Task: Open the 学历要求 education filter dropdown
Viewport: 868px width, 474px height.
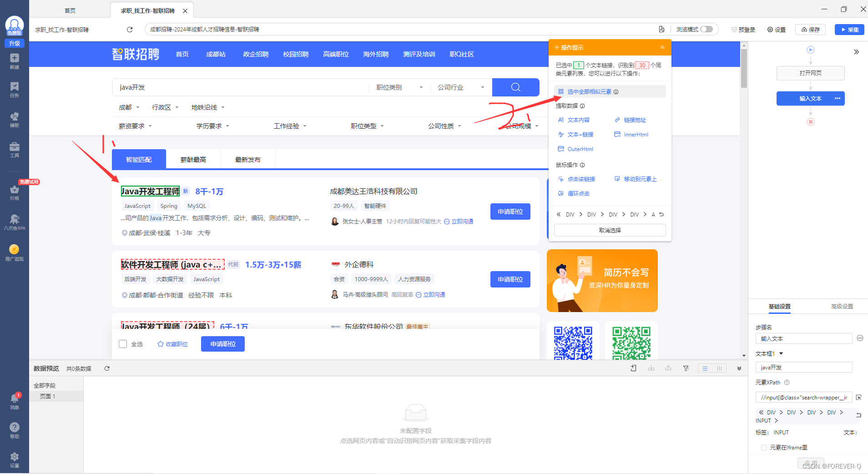Action: pyautogui.click(x=212, y=126)
